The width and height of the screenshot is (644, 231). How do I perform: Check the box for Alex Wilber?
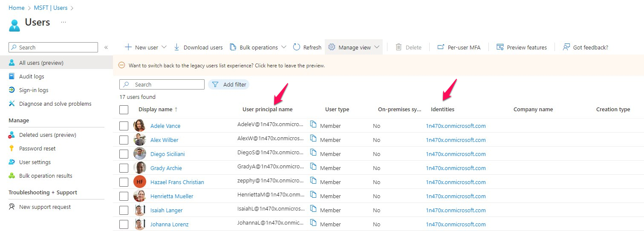click(x=124, y=140)
